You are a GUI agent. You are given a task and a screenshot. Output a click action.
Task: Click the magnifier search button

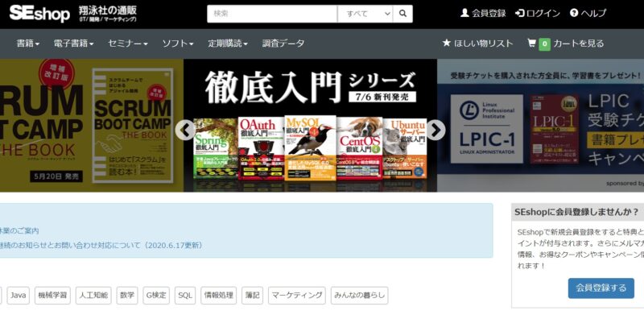click(402, 14)
